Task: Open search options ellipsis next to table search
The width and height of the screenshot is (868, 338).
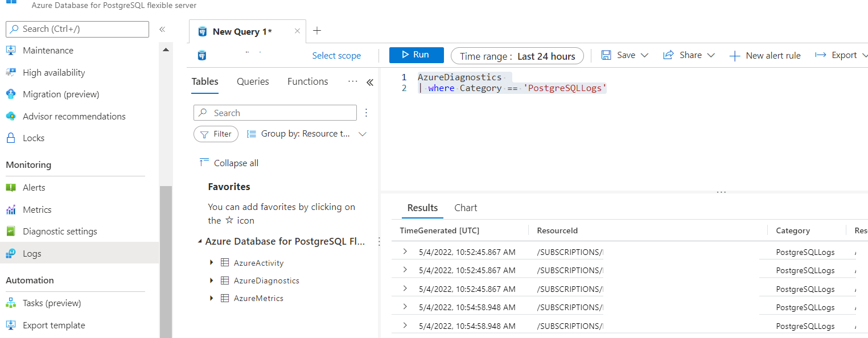Action: coord(367,113)
